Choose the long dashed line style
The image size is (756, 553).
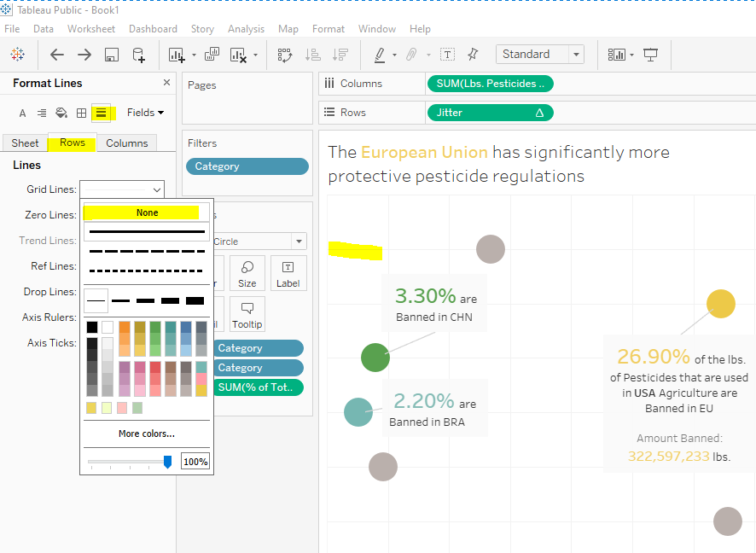tap(147, 251)
